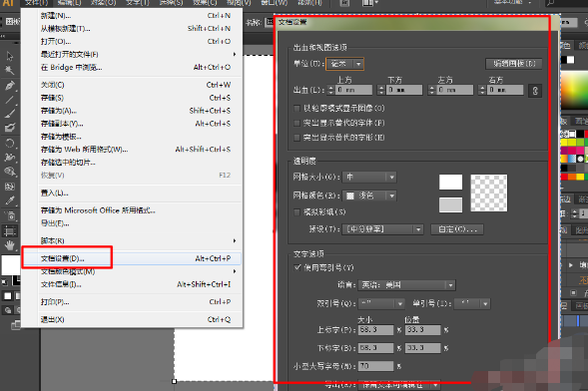
Task: Choose 存储为(A) menu item
Action: coord(140,111)
